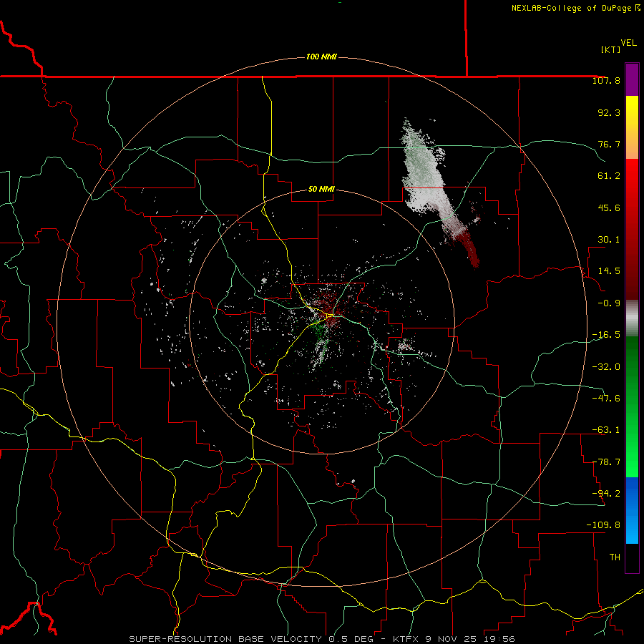Click the 45.6 legend value
The image size is (644, 644).
(609, 208)
